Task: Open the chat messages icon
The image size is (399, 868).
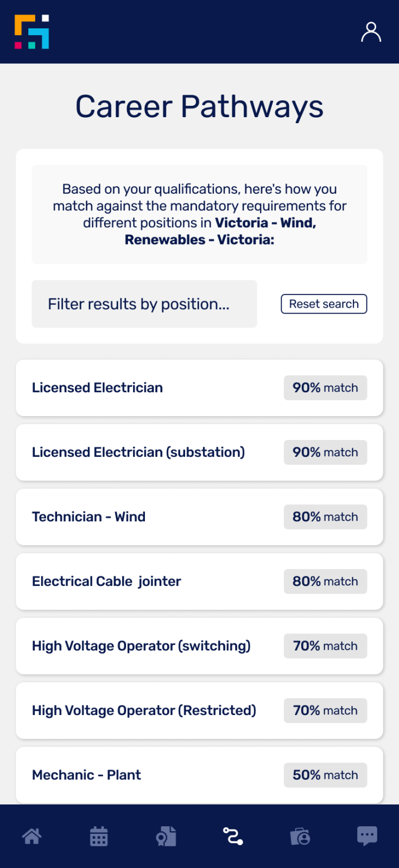Action: [x=367, y=836]
